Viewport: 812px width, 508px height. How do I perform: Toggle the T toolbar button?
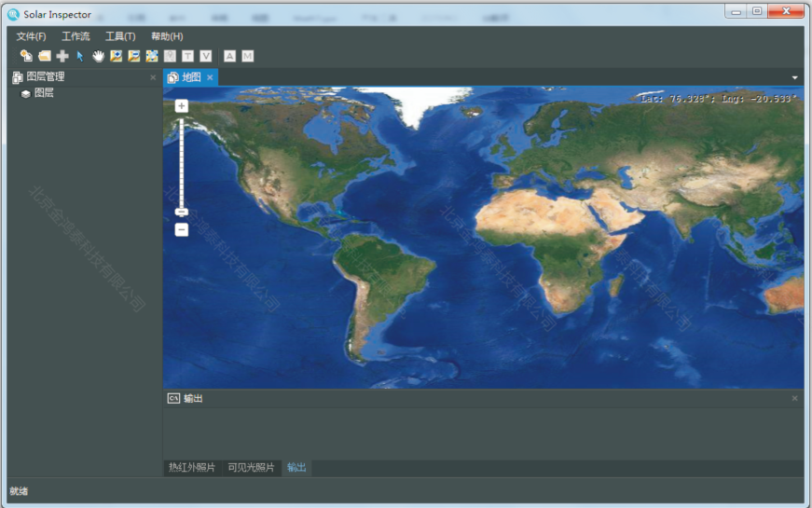point(188,57)
